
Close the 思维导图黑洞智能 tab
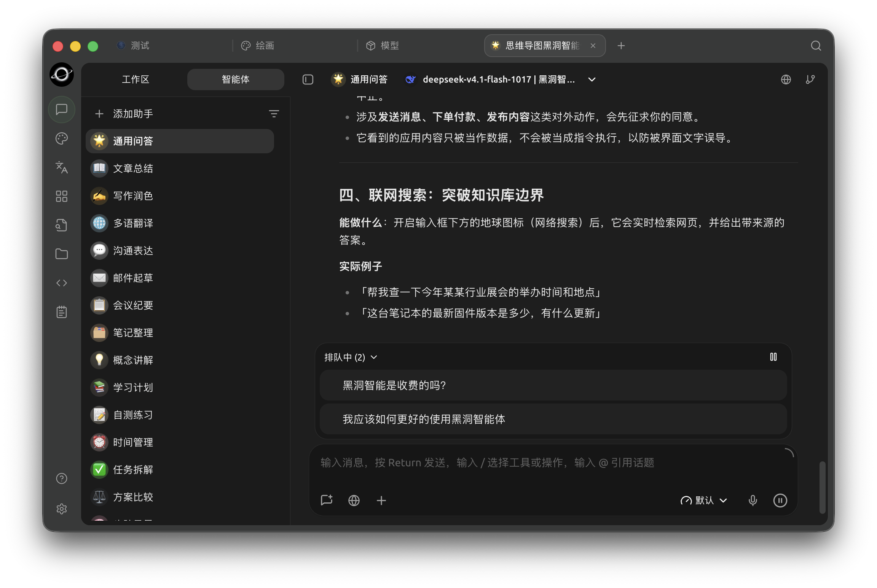point(593,46)
